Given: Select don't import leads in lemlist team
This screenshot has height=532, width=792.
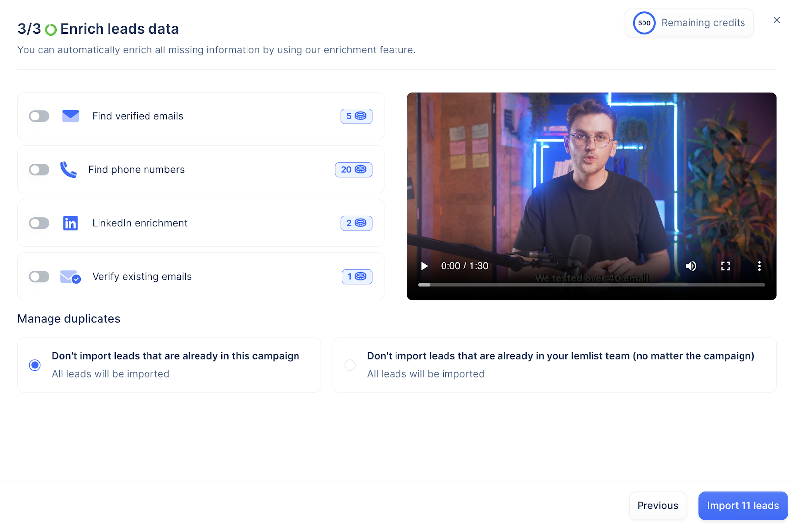Looking at the screenshot, I should pyautogui.click(x=350, y=365).
